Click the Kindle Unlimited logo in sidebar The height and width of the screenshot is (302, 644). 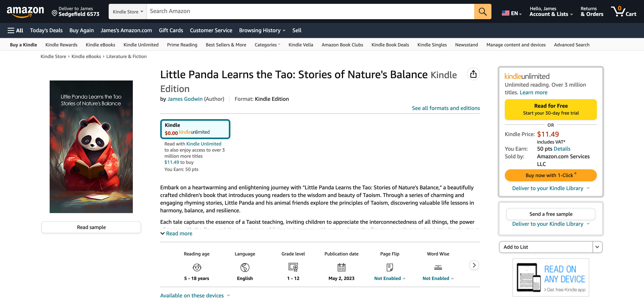527,76
